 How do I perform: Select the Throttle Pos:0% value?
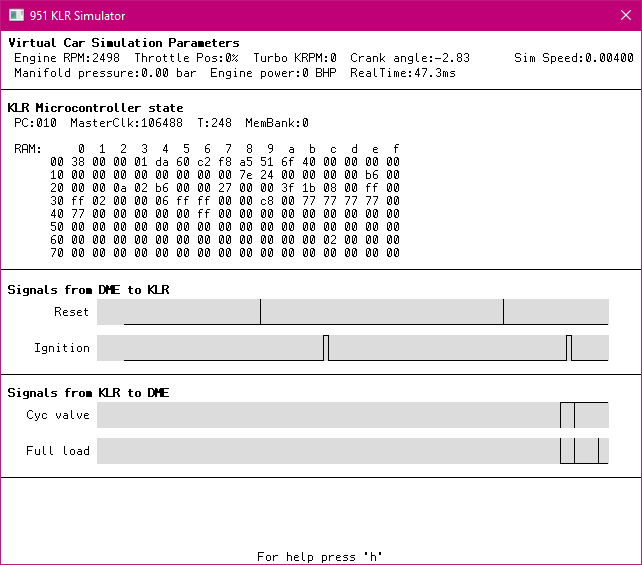tap(186, 58)
